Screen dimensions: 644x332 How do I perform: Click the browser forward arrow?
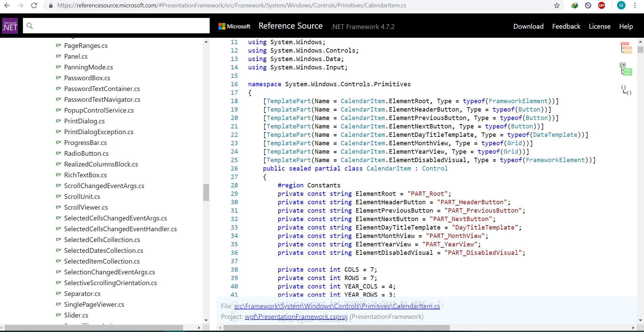pos(21,5)
